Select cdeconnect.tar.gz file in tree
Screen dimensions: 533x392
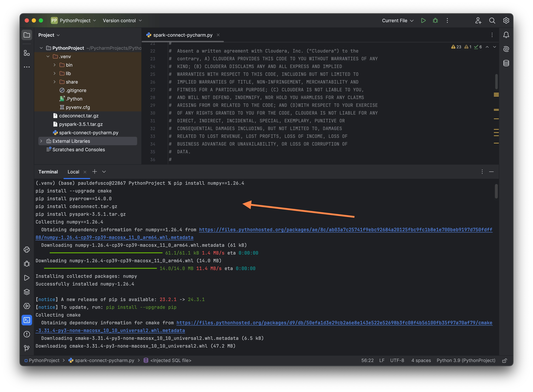pos(79,116)
